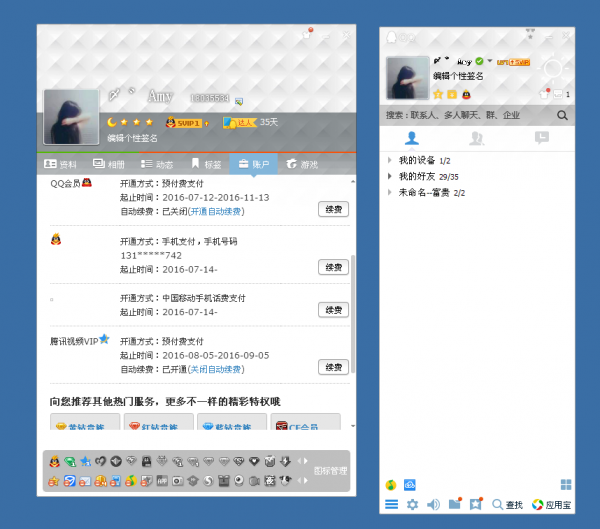Click the yellow wallet icon in main panel
Viewport: 600px width, 529px height.
[452, 94]
